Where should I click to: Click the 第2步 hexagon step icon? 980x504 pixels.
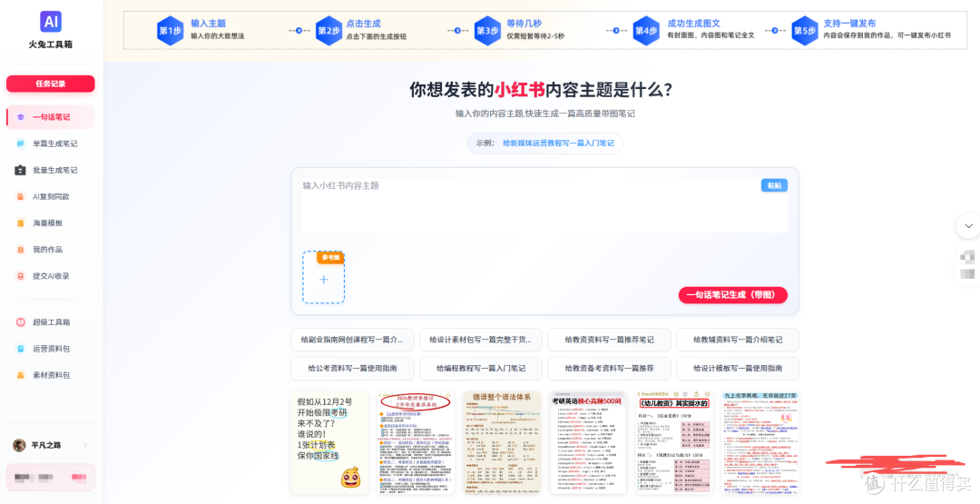[328, 31]
